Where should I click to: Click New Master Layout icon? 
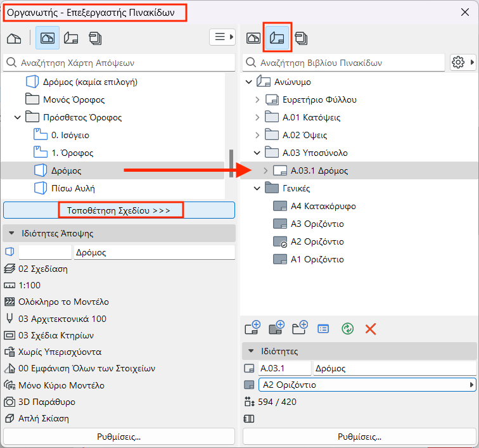click(x=276, y=328)
